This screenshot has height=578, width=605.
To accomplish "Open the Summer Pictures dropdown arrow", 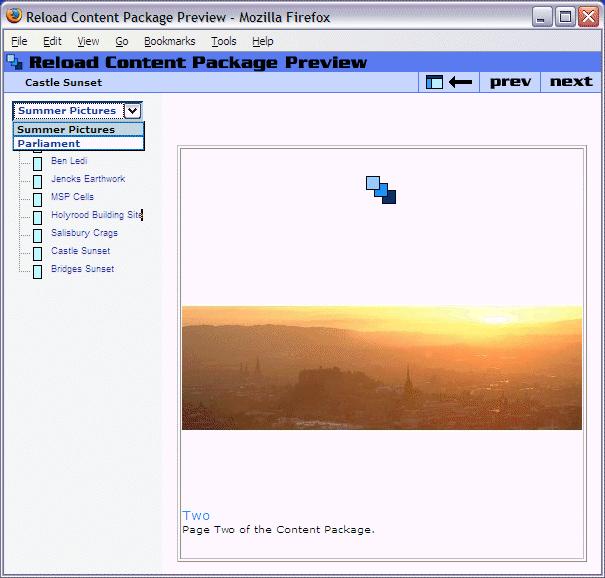I will [x=132, y=111].
